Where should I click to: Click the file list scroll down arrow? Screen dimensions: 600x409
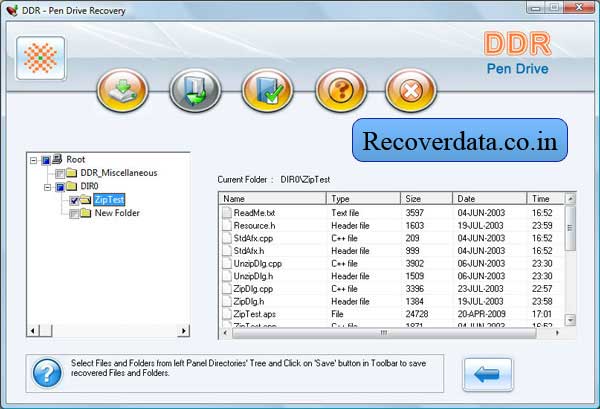[x=570, y=320]
